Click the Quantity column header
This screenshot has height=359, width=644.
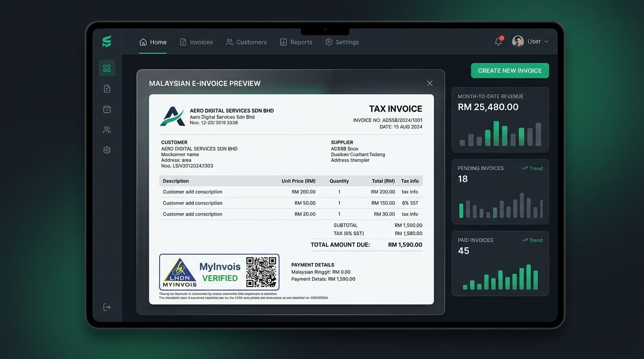click(x=339, y=181)
